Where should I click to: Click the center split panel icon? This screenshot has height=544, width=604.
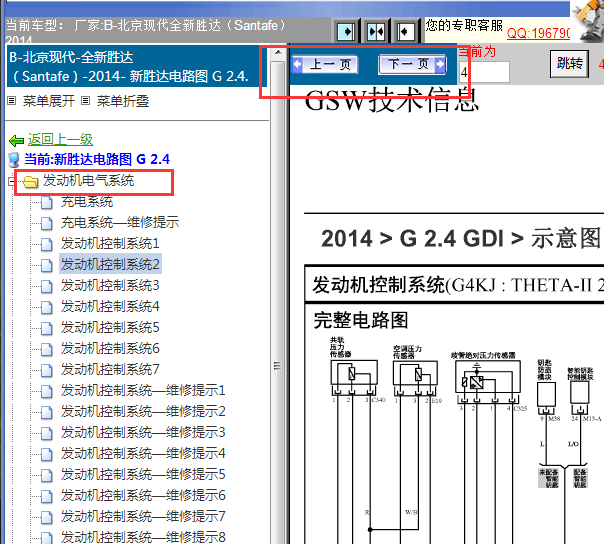(x=376, y=31)
